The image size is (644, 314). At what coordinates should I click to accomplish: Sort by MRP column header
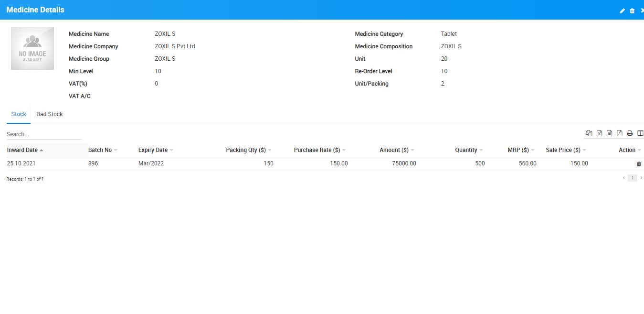[x=518, y=150]
